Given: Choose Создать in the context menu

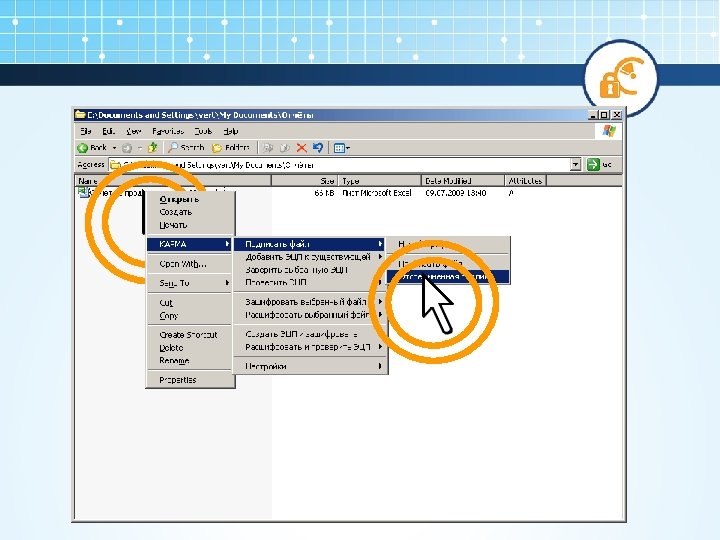Looking at the screenshot, I should pos(190,212).
